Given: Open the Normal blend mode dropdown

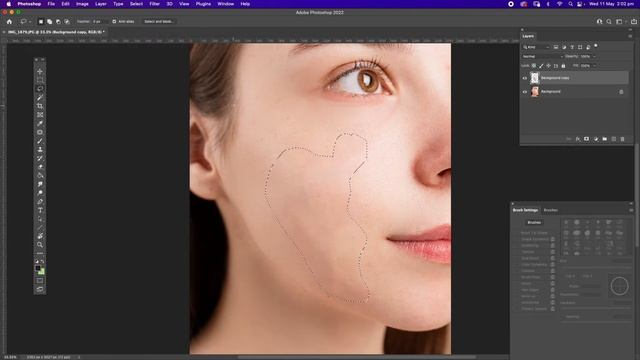Looking at the screenshot, I should 542,56.
